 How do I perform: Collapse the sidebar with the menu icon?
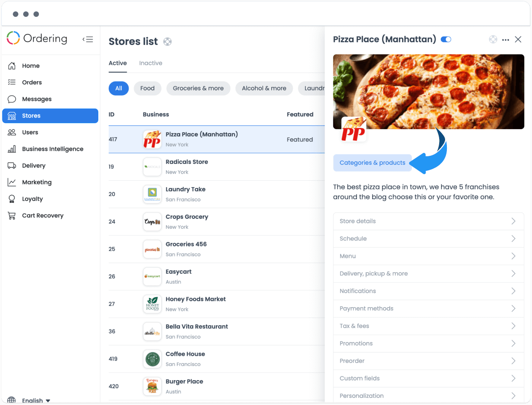click(87, 39)
